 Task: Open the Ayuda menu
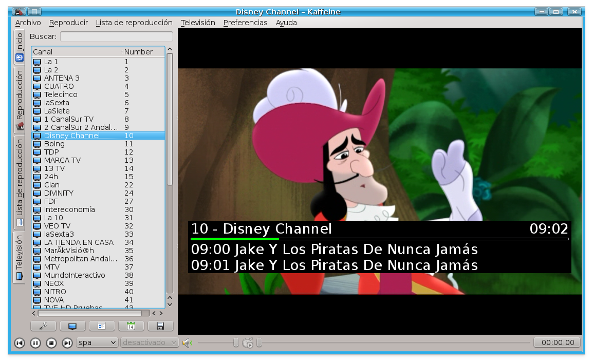pos(286,23)
